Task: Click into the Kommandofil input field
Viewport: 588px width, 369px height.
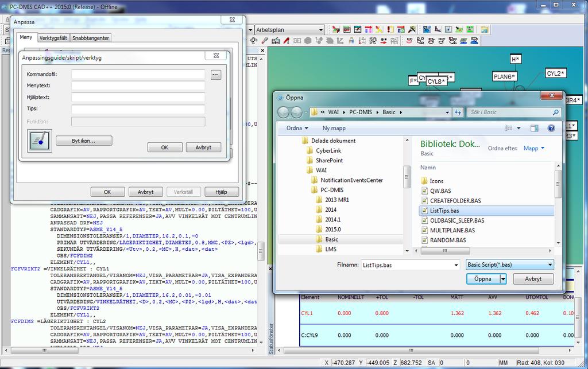Action: coord(138,74)
